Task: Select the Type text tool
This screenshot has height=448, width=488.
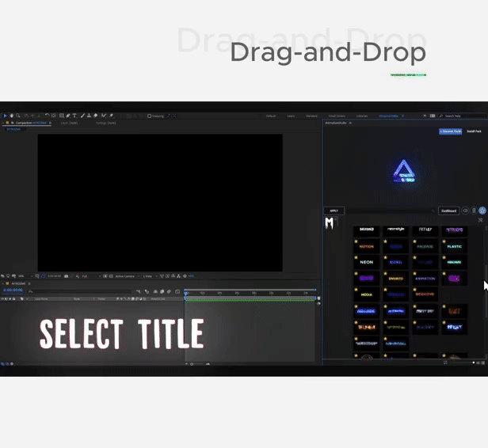Action: [74, 116]
